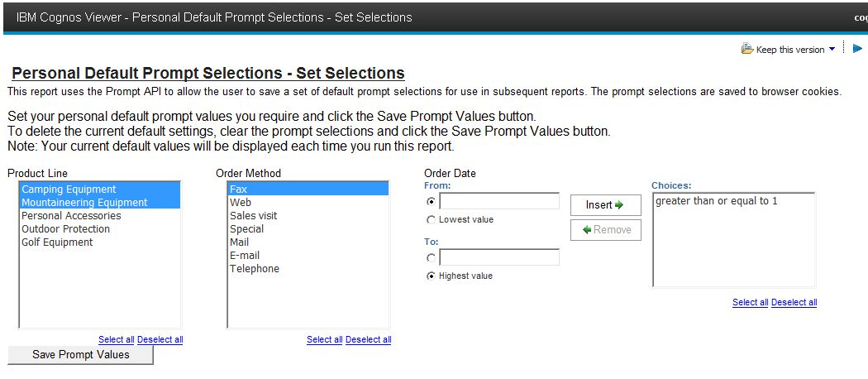Click the Remove button
868x379 pixels.
coord(605,230)
